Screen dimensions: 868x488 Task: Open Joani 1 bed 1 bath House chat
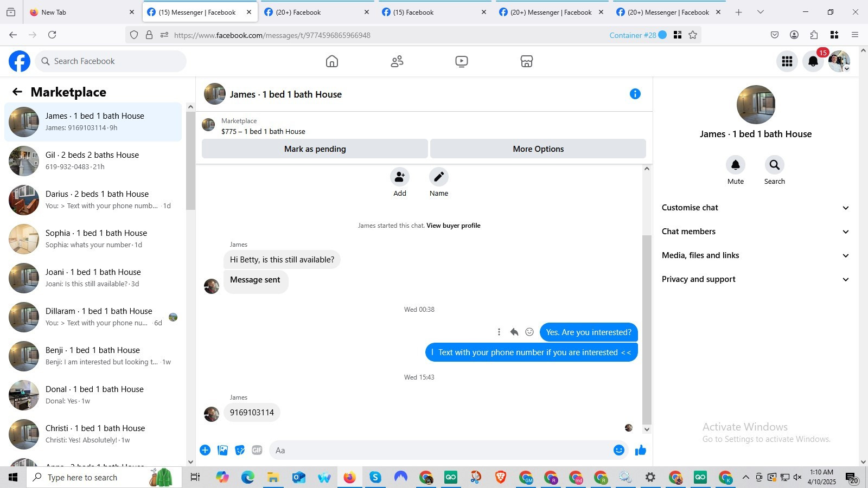(93, 278)
